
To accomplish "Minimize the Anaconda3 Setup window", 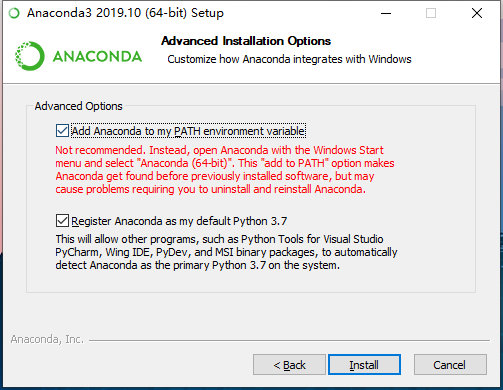I will (386, 13).
